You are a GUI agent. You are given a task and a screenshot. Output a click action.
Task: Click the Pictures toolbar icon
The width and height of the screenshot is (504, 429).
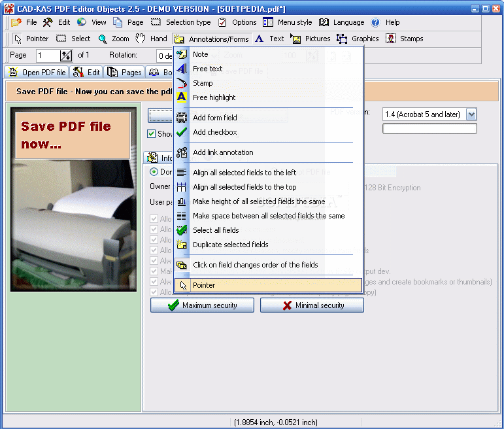pyautogui.click(x=311, y=39)
